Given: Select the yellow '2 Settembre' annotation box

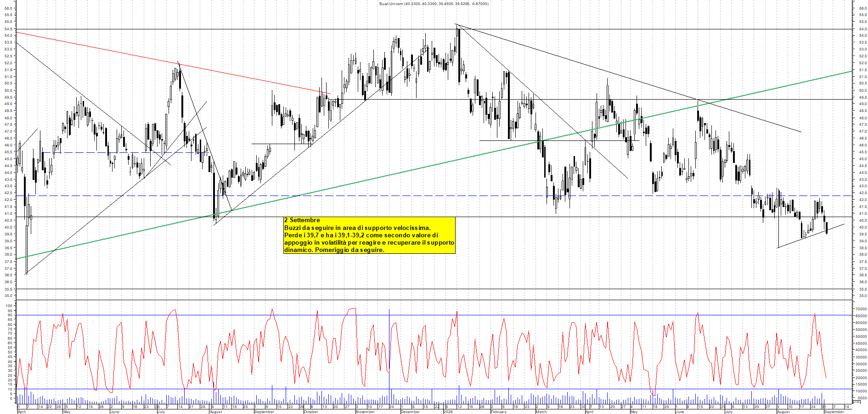Looking at the screenshot, I should pyautogui.click(x=369, y=235).
